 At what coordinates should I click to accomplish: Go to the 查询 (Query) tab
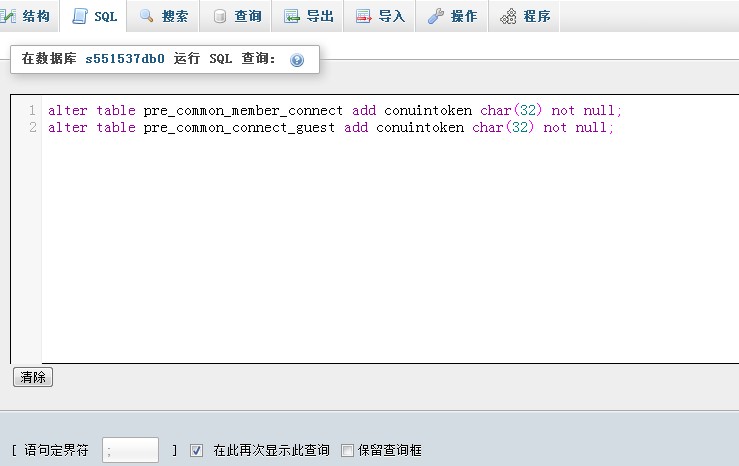235,16
